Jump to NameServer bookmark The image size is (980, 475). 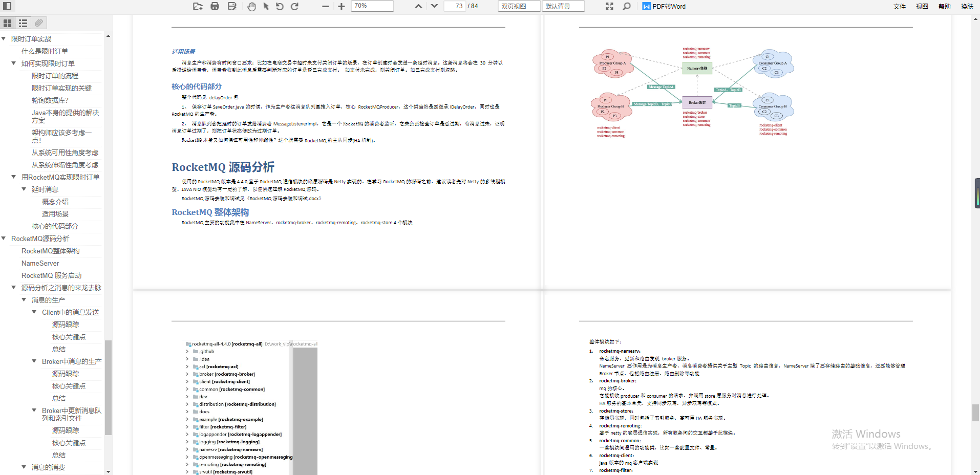[x=40, y=263]
